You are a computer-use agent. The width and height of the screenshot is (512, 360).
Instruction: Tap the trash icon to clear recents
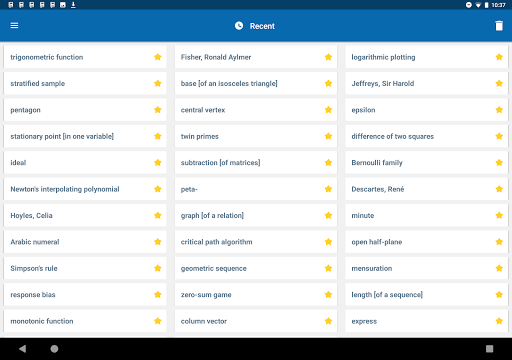pos(499,26)
